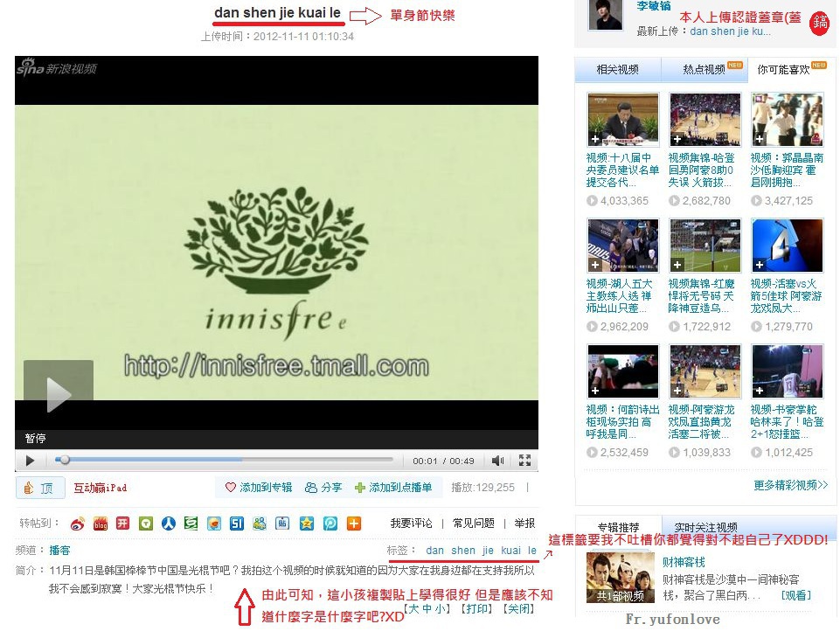Enter fullscreen with expand icon
840x631 pixels.
(x=524, y=461)
